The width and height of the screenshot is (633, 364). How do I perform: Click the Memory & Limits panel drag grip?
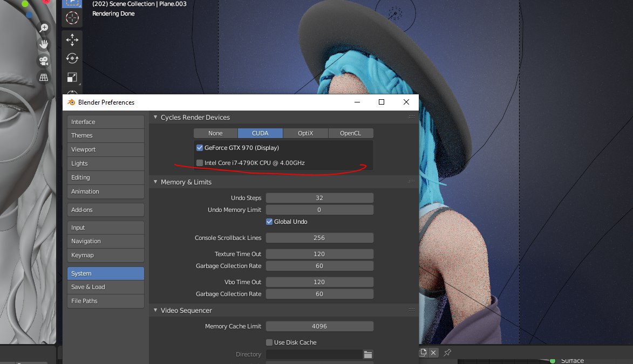click(x=411, y=182)
